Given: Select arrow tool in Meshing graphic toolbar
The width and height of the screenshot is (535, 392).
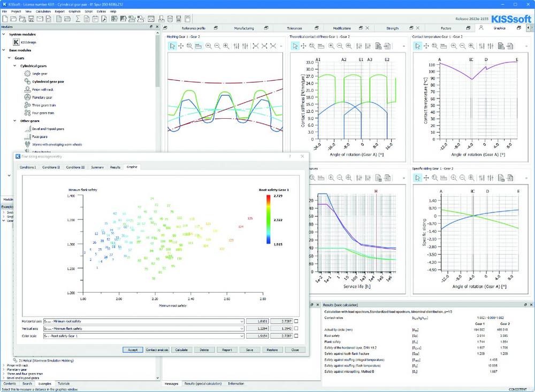Looking at the screenshot, I should 172,46.
